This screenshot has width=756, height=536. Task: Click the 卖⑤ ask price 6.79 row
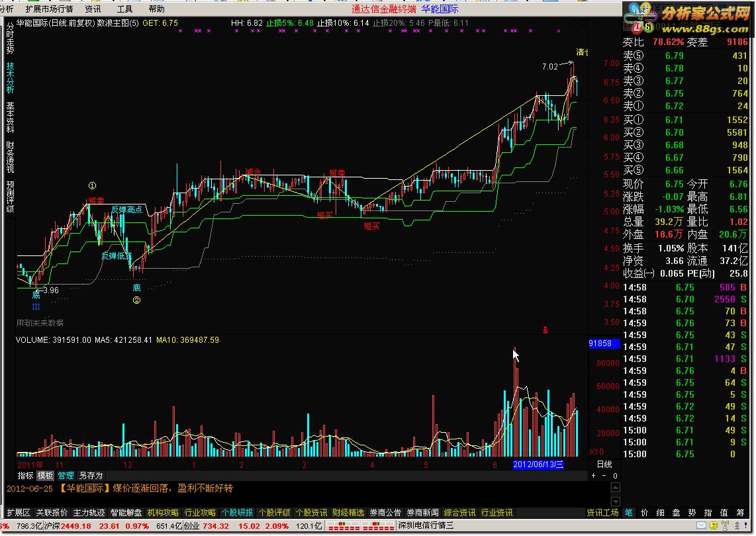click(x=685, y=56)
